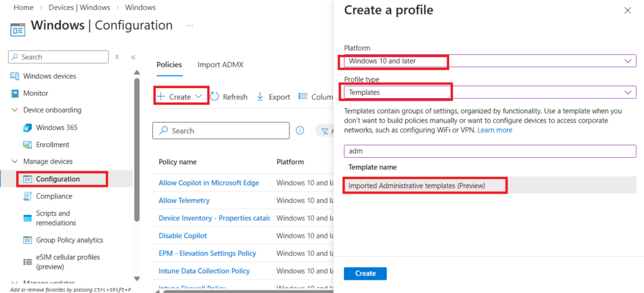Viewport: 644px width, 293px height.
Task: Click the Windows Configuration header icon
Action: 18,30
